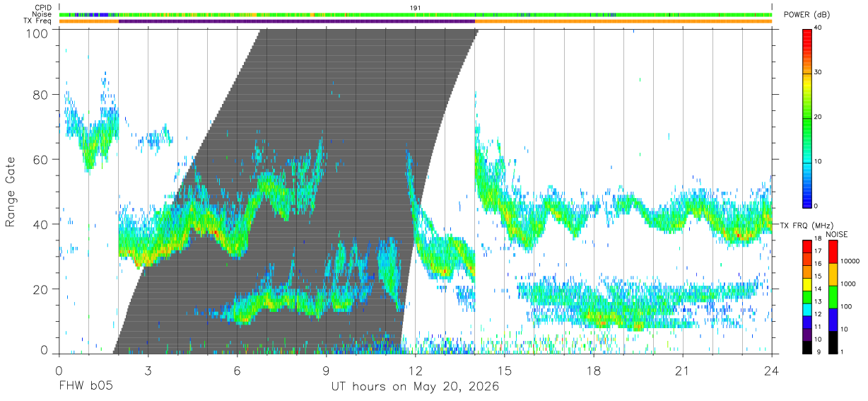The width and height of the screenshot is (868, 401).
Task: Click the noise color strip above plot
Action: click(416, 14)
